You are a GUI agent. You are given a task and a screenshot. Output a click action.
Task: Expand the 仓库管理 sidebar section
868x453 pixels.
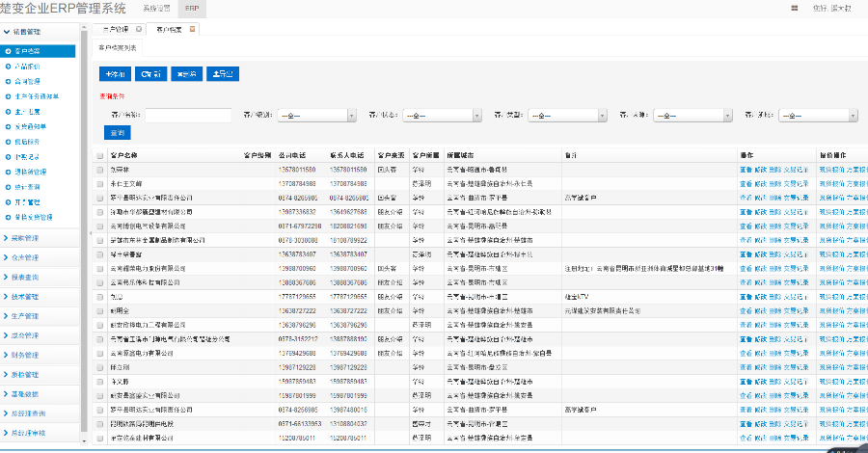coord(39,257)
